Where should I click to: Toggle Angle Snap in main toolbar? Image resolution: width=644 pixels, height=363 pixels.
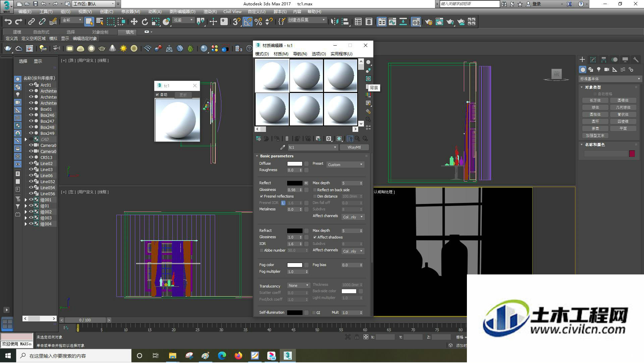(x=248, y=22)
